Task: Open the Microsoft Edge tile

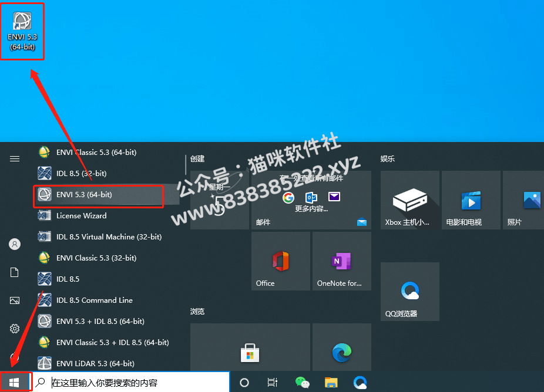Action: coord(342,347)
